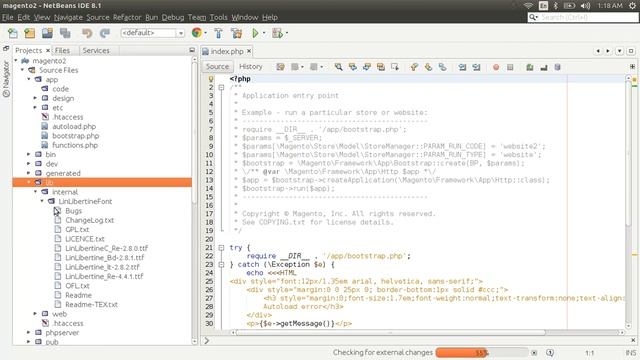Image resolution: width=640 pixels, height=360 pixels.
Task: Click the external changes progress bar
Action: pyautogui.click(x=482, y=353)
